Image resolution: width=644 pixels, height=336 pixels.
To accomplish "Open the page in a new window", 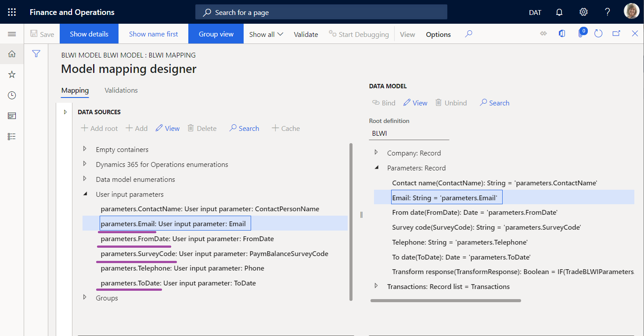I will tap(616, 33).
